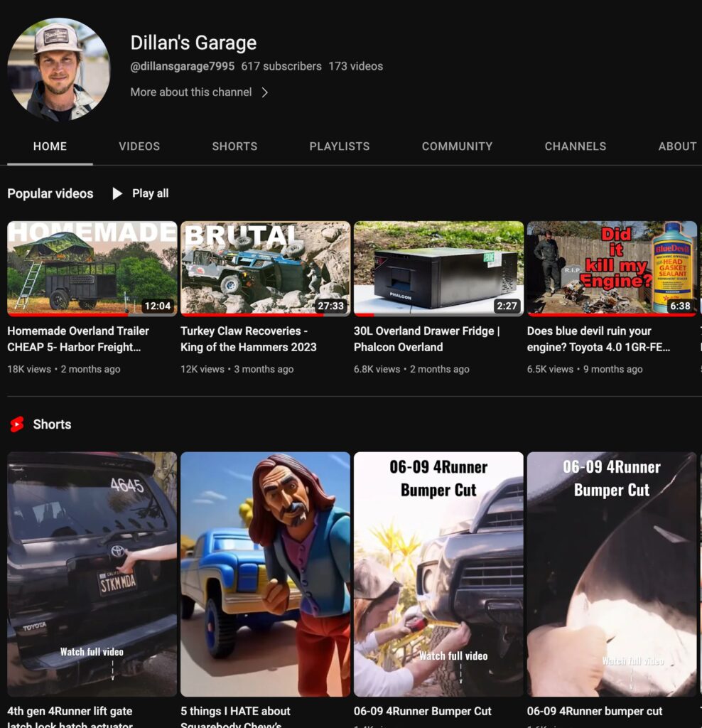This screenshot has height=728, width=702.
Task: Switch to the SHORTS tab
Action: [234, 146]
